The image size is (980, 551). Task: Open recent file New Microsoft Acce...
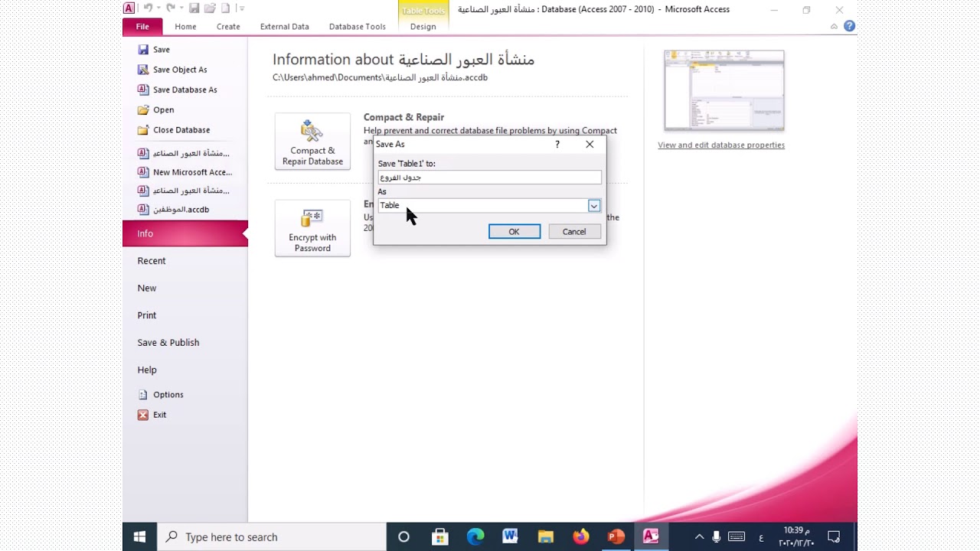[185, 172]
